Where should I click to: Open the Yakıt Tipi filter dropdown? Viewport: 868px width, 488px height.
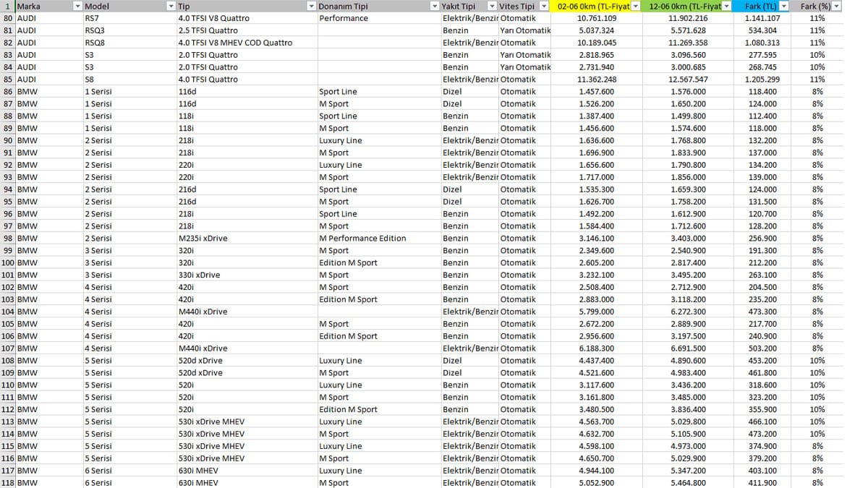point(493,7)
